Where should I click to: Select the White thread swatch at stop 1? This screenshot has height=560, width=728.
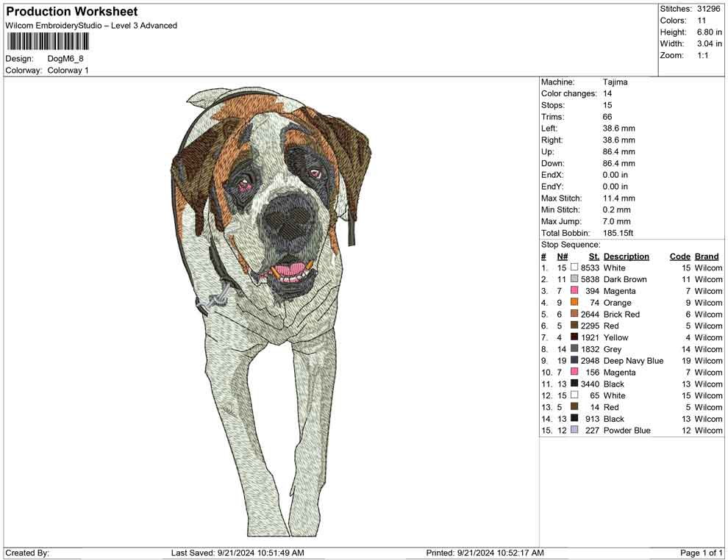pyautogui.click(x=574, y=268)
